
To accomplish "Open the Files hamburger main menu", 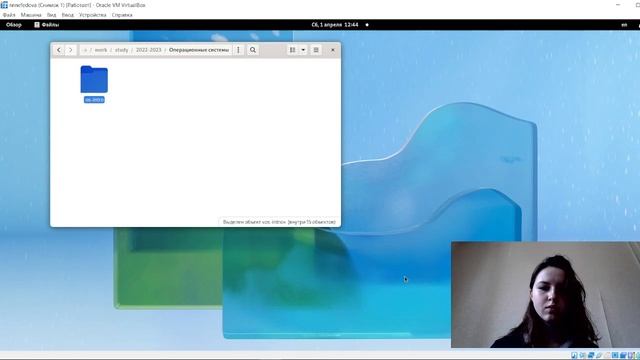I will point(316,50).
